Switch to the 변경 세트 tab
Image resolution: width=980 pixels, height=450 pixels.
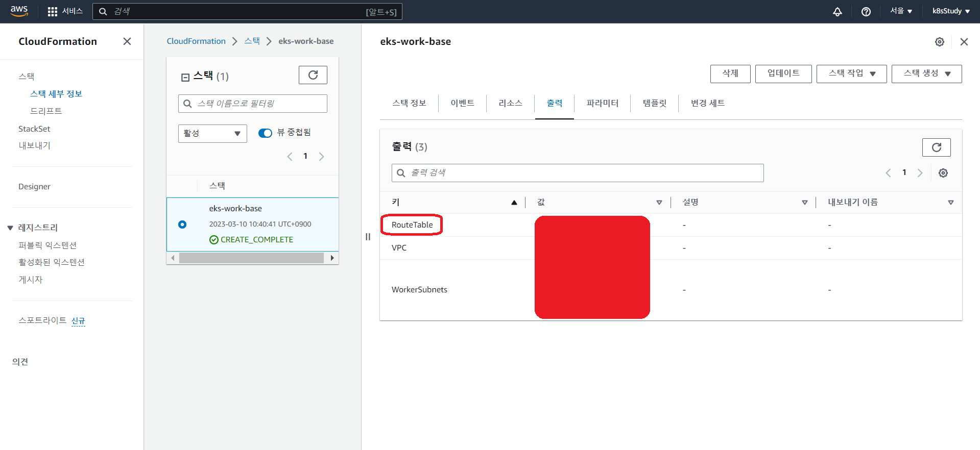(x=708, y=103)
